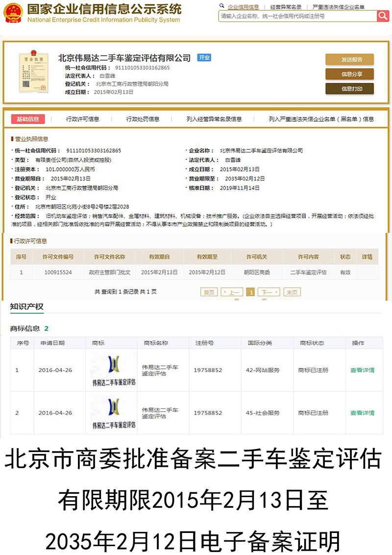The height and width of the screenshot is (555, 392).
Task: Click the 2015年2月13日 permit start date cell
Action: coord(159,272)
